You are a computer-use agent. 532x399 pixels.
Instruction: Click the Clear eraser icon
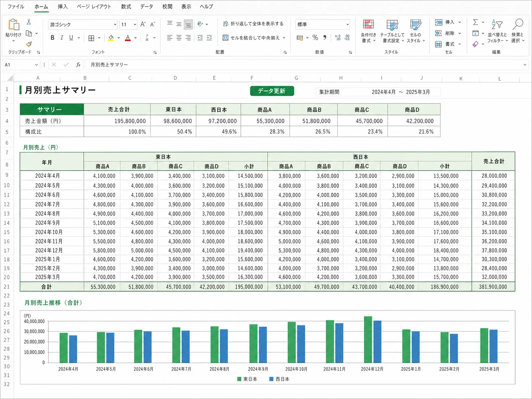(x=475, y=44)
